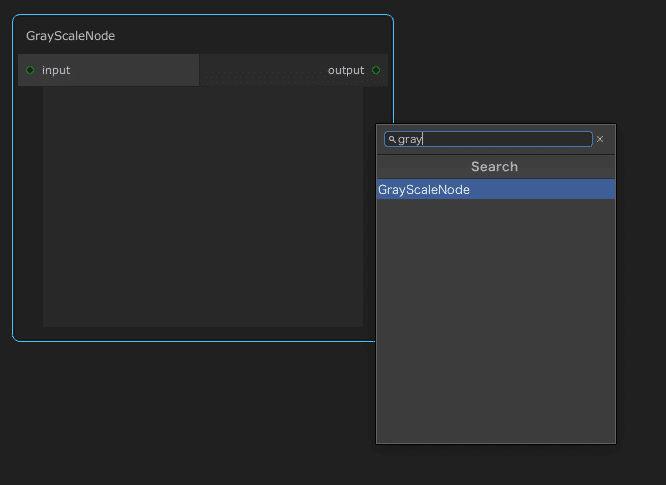Image resolution: width=666 pixels, height=485 pixels.
Task: Click the green output port connector
Action: (376, 70)
